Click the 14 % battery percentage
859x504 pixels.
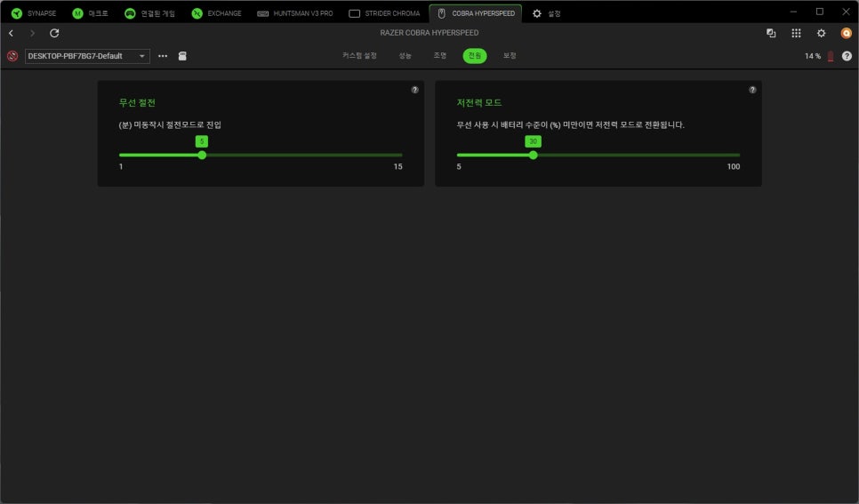813,56
